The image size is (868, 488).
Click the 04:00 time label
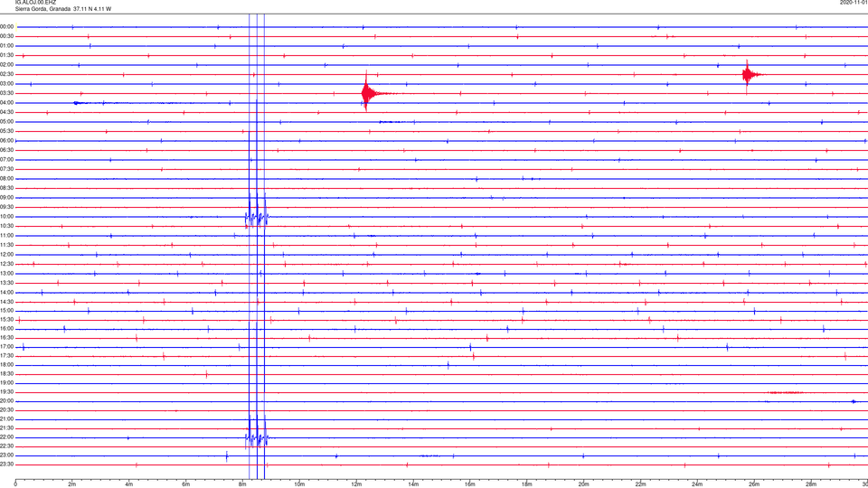tap(6, 103)
